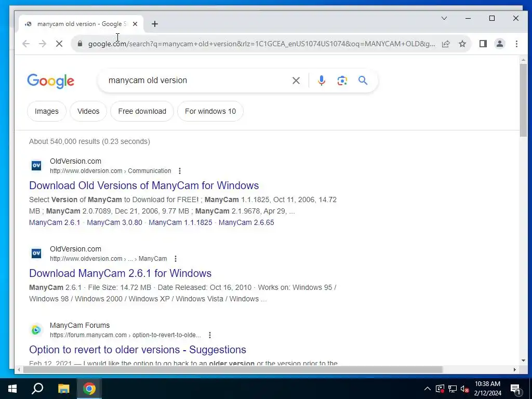Screen dimensions: 532x399
Task: Click the Chrome back arrow
Action: (26, 44)
